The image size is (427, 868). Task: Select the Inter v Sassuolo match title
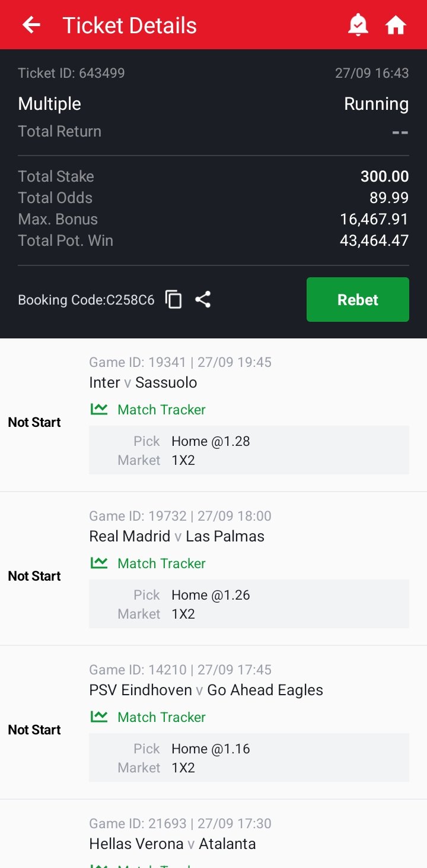(143, 382)
